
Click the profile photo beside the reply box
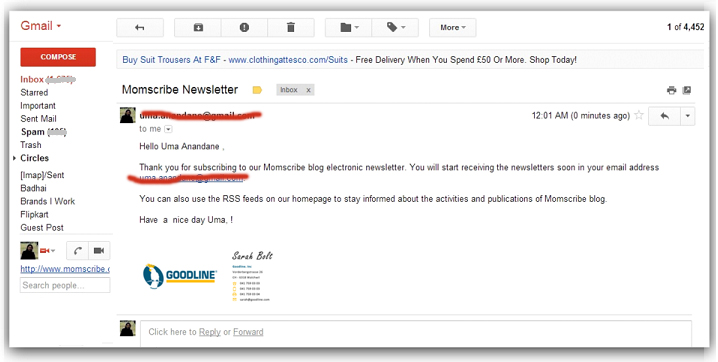point(128,328)
